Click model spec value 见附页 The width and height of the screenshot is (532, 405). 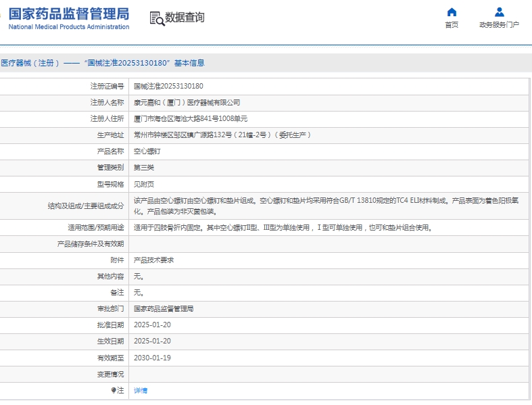point(144,185)
